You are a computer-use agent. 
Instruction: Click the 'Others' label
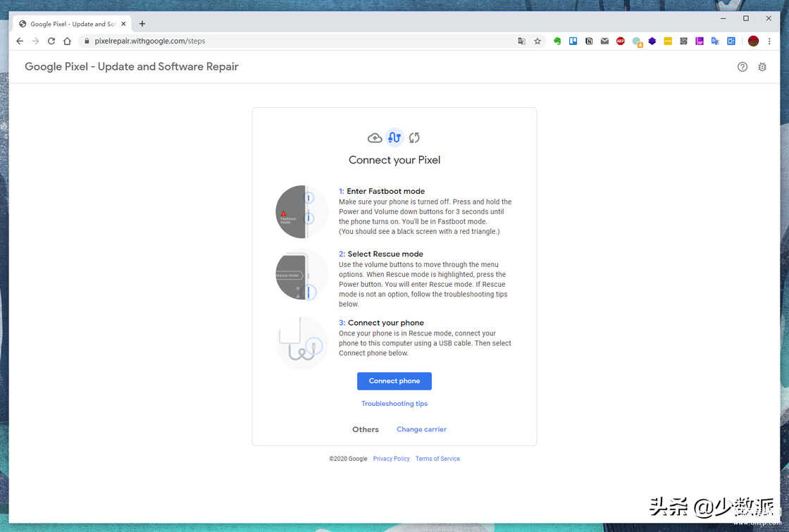click(x=366, y=429)
